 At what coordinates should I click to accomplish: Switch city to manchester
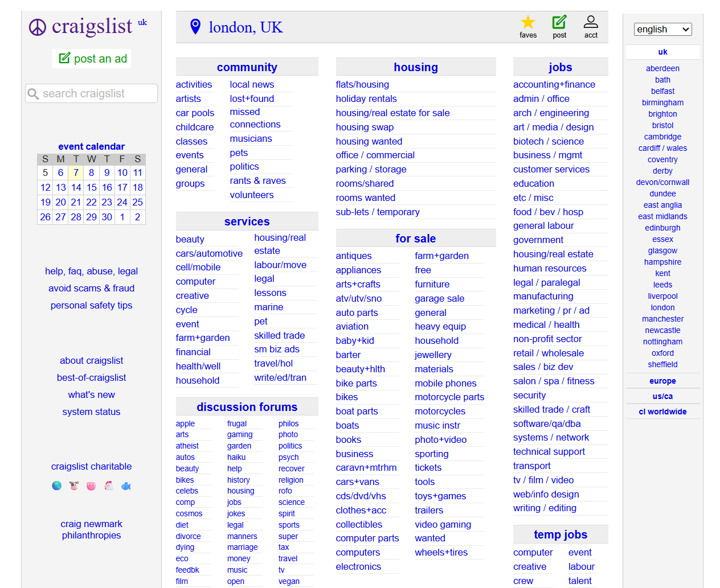pos(662,319)
